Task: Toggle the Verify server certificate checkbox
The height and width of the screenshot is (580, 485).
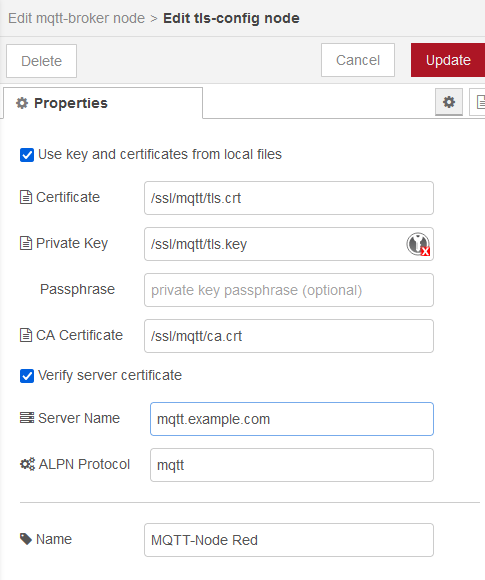Action: coord(27,376)
